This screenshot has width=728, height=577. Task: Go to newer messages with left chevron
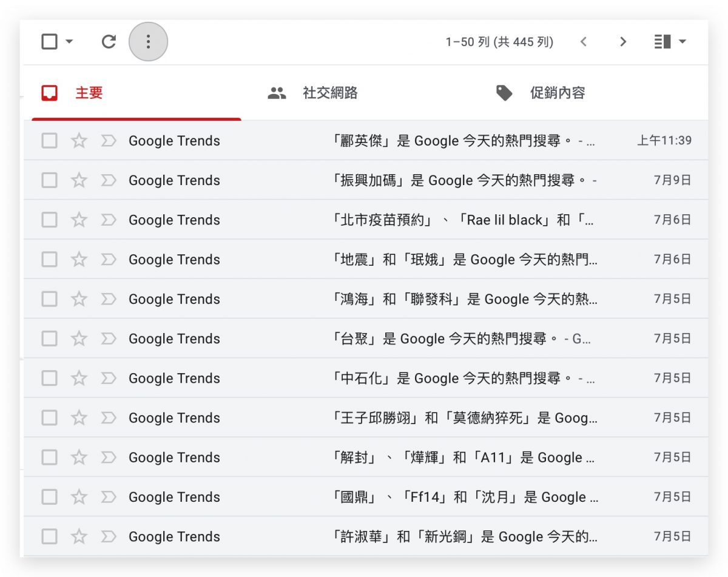click(584, 41)
